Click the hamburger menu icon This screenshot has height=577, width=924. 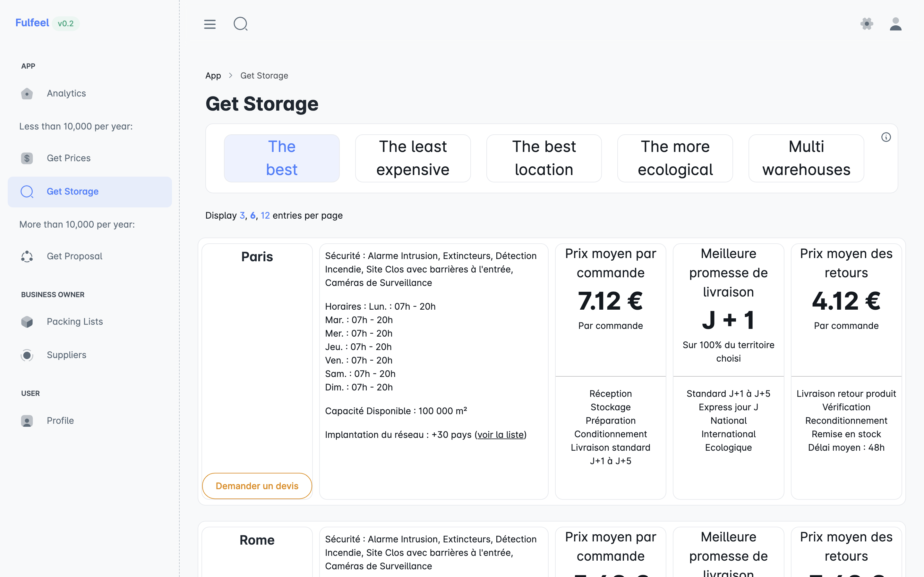pos(210,24)
